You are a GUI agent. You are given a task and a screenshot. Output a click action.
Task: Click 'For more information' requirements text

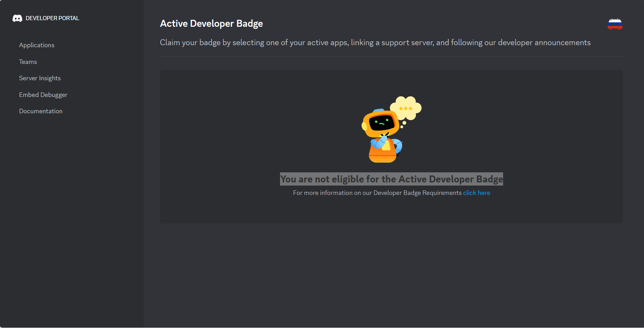coord(377,193)
